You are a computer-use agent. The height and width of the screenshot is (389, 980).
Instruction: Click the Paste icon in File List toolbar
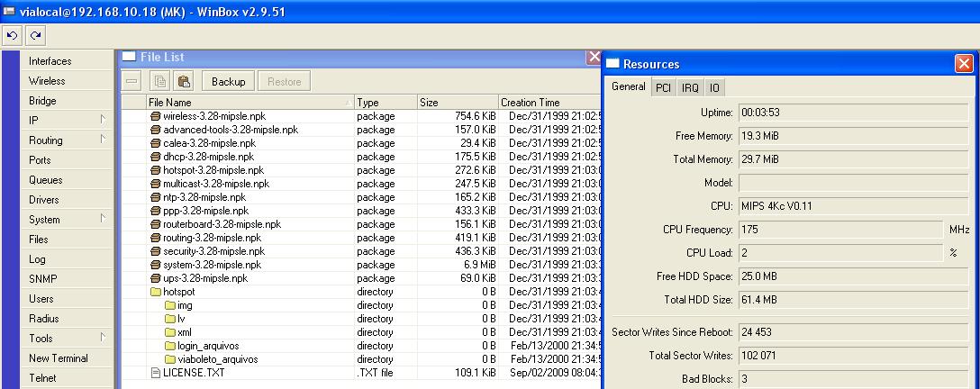point(184,81)
